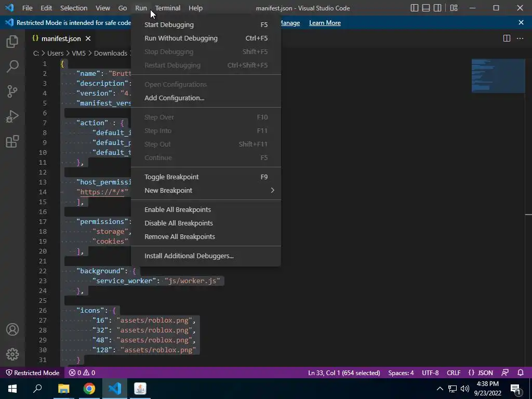The image size is (532, 399).
Task: Click the code minimap preview
Action: 498,76
